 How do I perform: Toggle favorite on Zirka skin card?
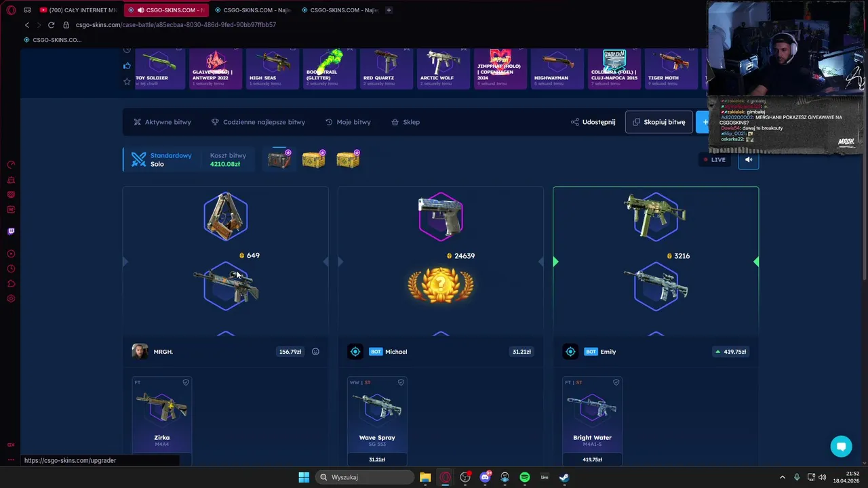pos(186,382)
